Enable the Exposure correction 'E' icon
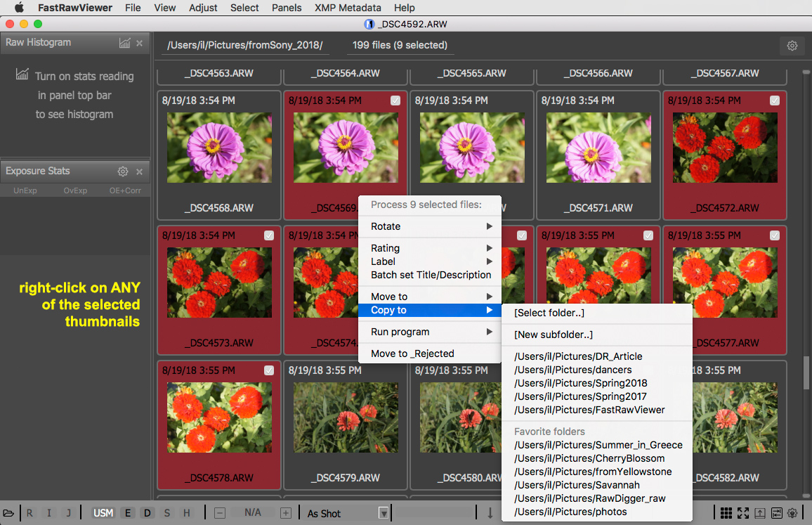 click(x=128, y=513)
